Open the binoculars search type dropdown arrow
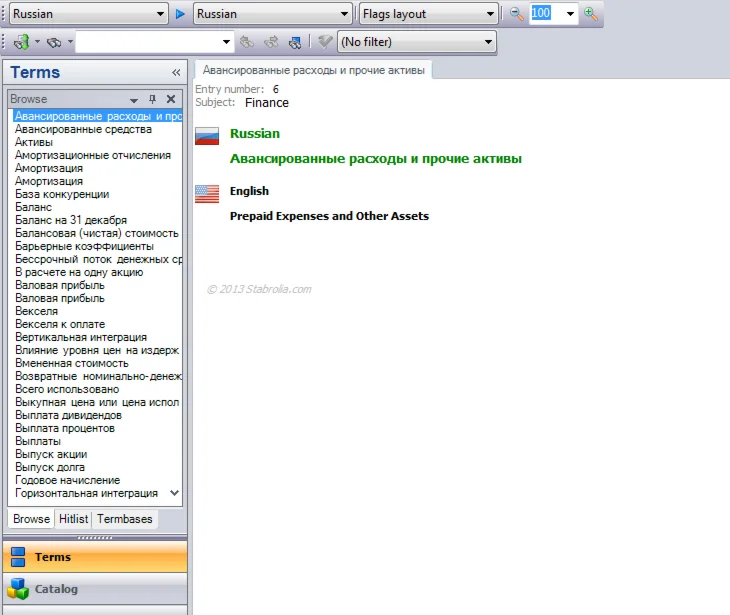The width and height of the screenshot is (730, 615). pyautogui.click(x=70, y=42)
